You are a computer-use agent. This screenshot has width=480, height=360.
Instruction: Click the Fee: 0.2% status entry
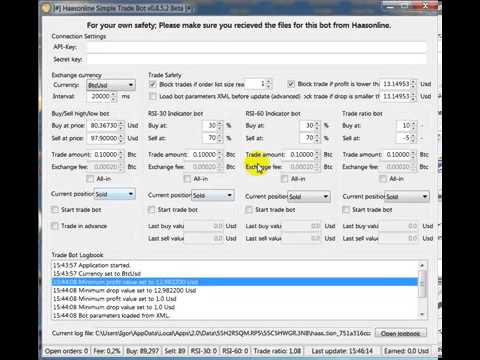click(107, 351)
